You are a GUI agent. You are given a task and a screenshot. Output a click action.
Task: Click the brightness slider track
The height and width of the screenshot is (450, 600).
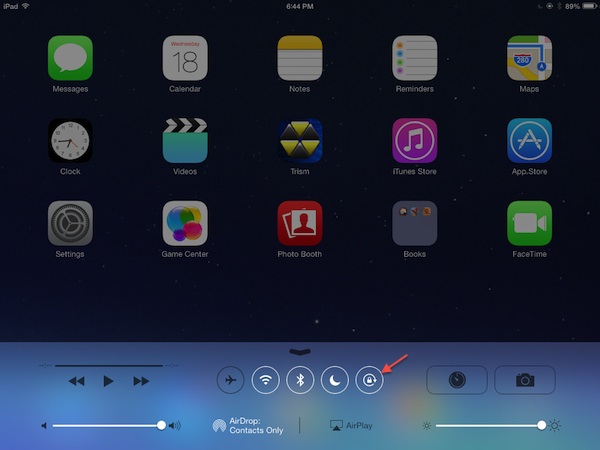pos(489,426)
